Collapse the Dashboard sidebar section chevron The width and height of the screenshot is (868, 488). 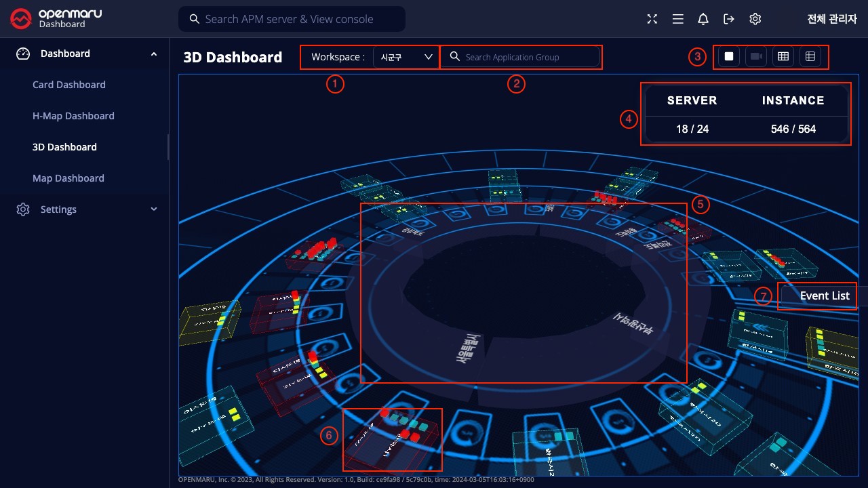pos(154,54)
